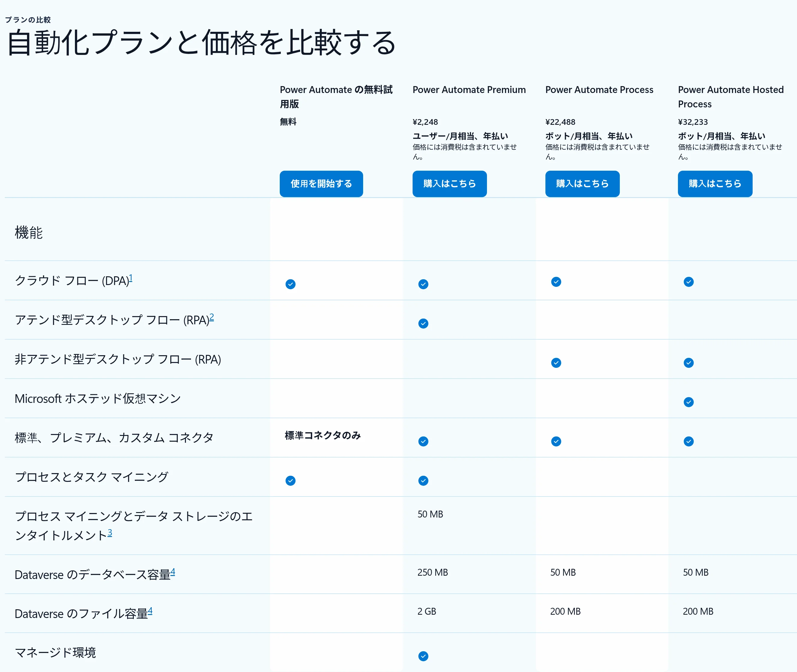Click the Process checkmark in クラウド フロー row
797x672 pixels.
[556, 282]
